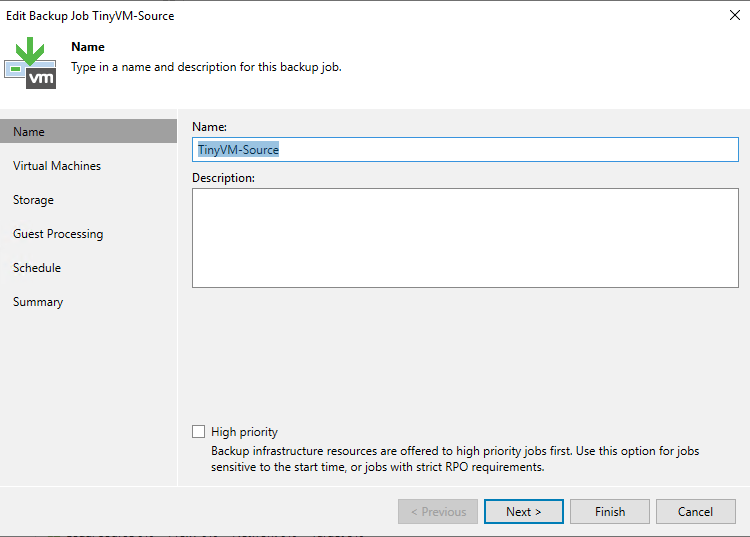750x537 pixels.
Task: Close the Edit Backup Job dialog
Action: [x=734, y=15]
